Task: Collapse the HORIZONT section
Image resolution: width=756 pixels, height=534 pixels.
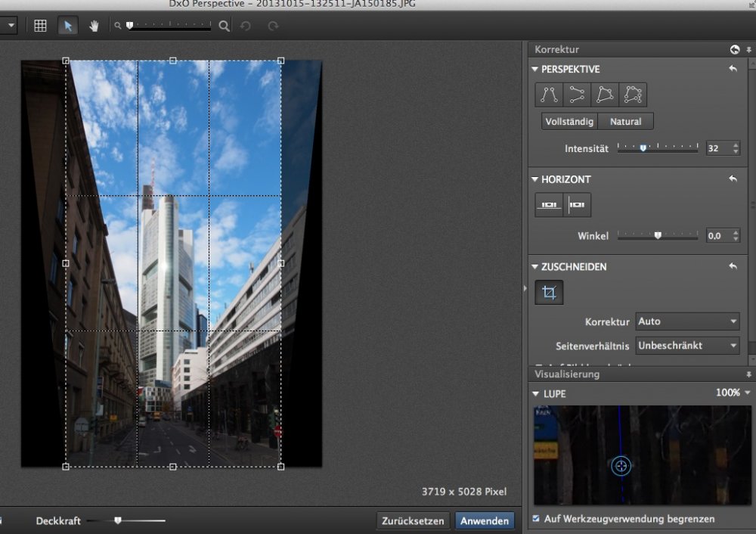Action: tap(535, 180)
